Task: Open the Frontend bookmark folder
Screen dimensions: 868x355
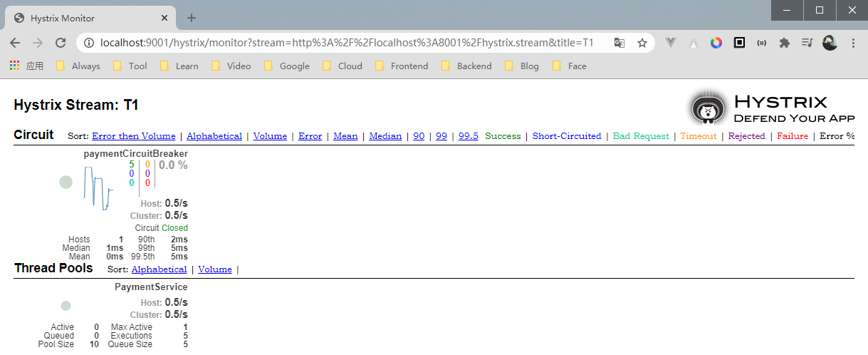Action: point(402,66)
